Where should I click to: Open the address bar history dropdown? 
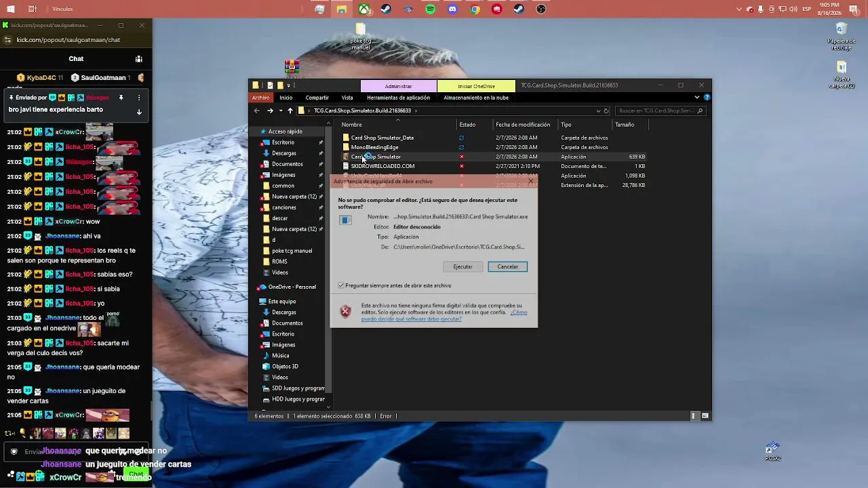[598, 110]
